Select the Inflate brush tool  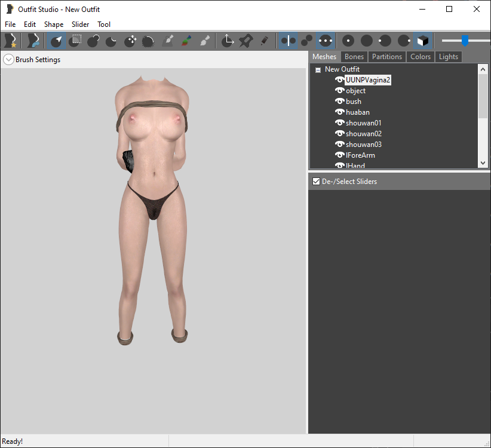(93, 41)
